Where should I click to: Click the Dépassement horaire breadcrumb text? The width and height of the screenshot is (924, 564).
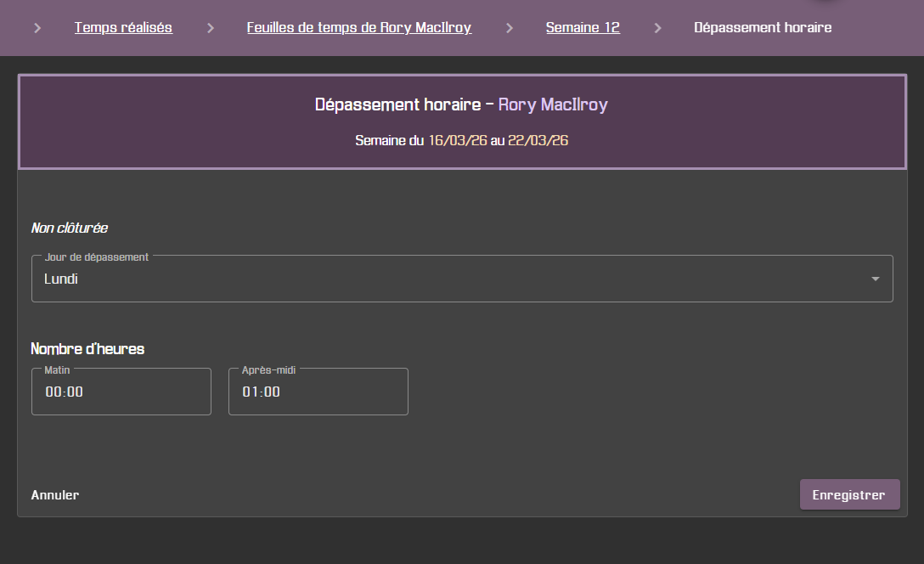(x=763, y=28)
